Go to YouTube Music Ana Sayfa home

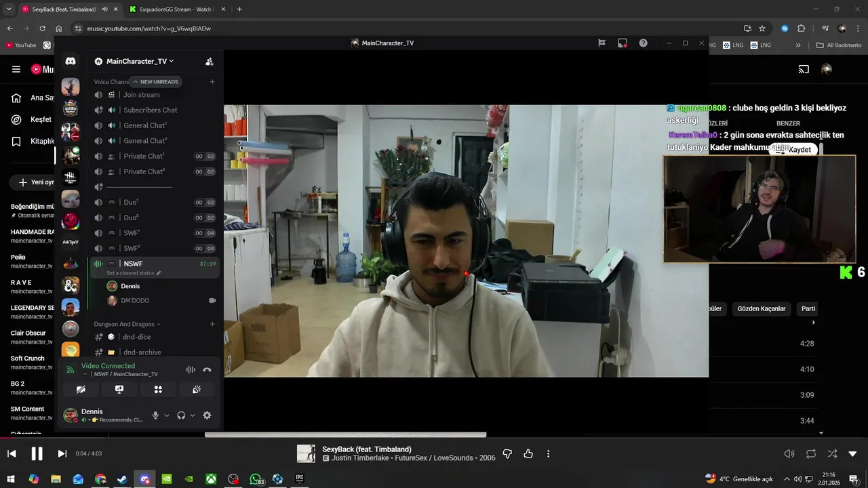[x=32, y=98]
